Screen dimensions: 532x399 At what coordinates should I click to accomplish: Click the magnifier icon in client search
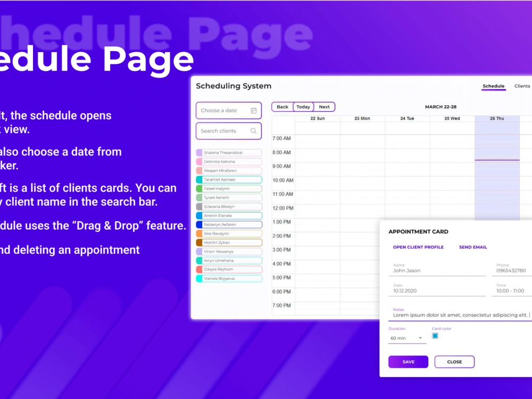coord(253,131)
